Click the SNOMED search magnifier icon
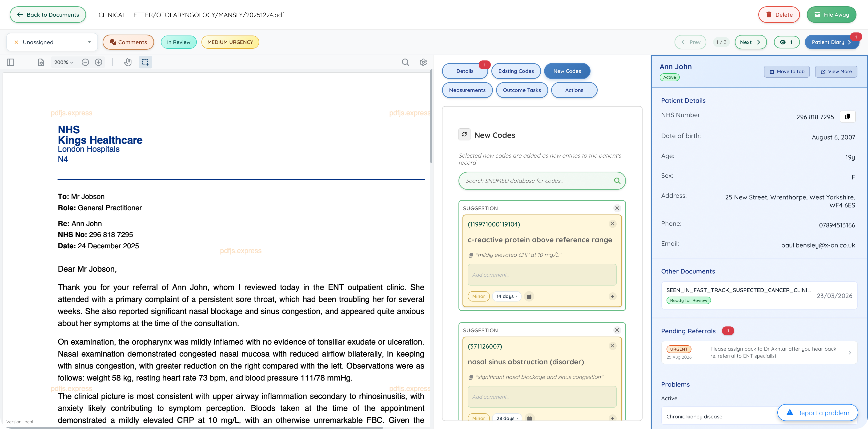Image resolution: width=868 pixels, height=429 pixels. coord(617,181)
